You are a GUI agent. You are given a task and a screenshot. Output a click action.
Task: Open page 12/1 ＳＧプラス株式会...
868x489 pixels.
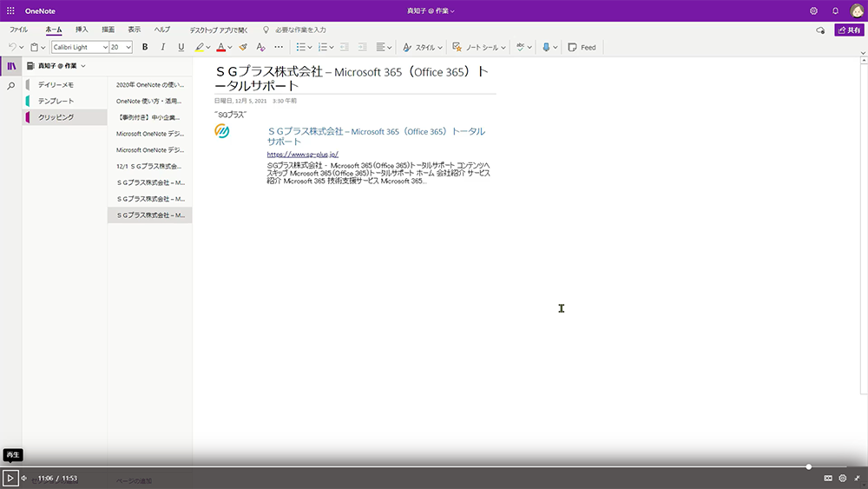[150, 166]
